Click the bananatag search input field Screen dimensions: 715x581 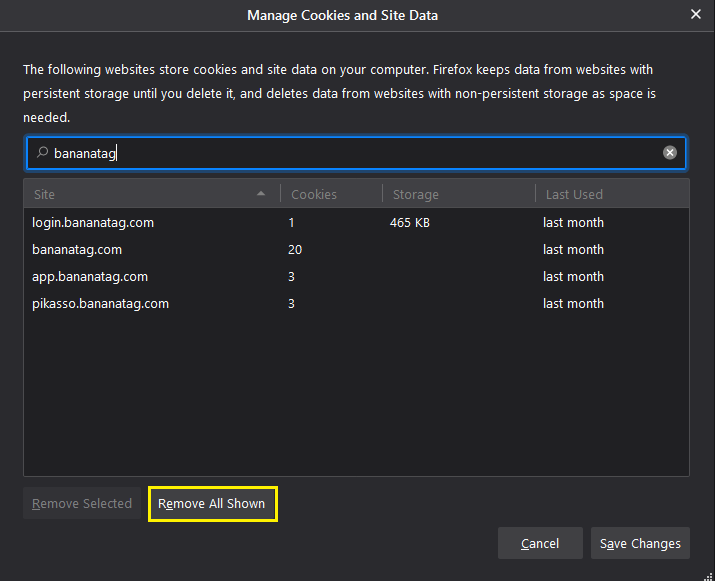(356, 153)
